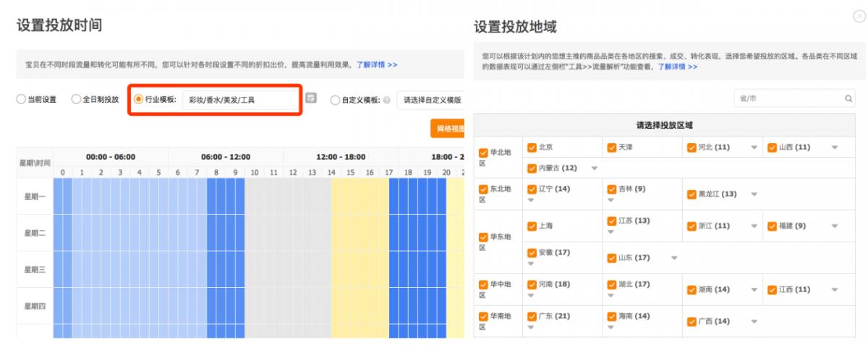Click the 星期三 row label
This screenshot has width=868, height=345.
click(x=35, y=270)
